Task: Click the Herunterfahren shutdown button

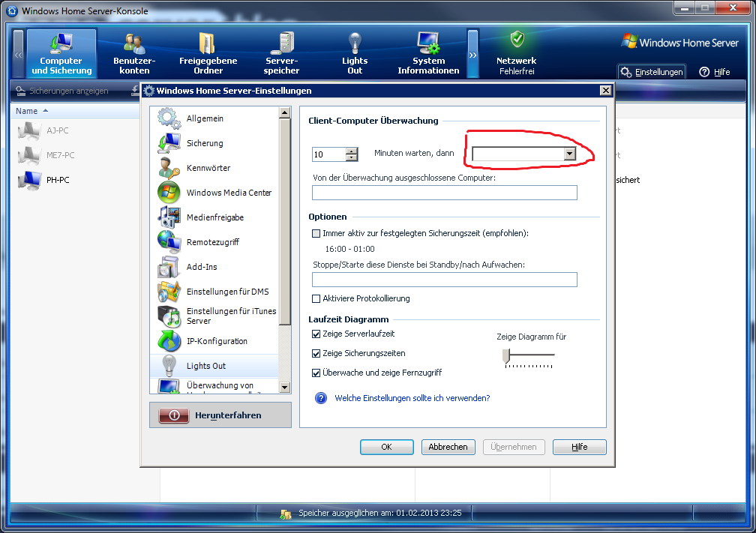Action: tap(220, 415)
